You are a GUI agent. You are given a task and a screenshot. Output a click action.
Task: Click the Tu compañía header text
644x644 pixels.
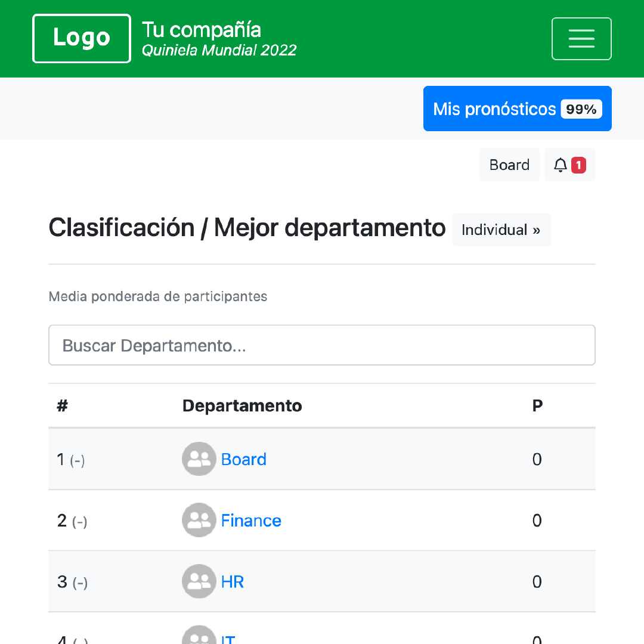pyautogui.click(x=201, y=29)
